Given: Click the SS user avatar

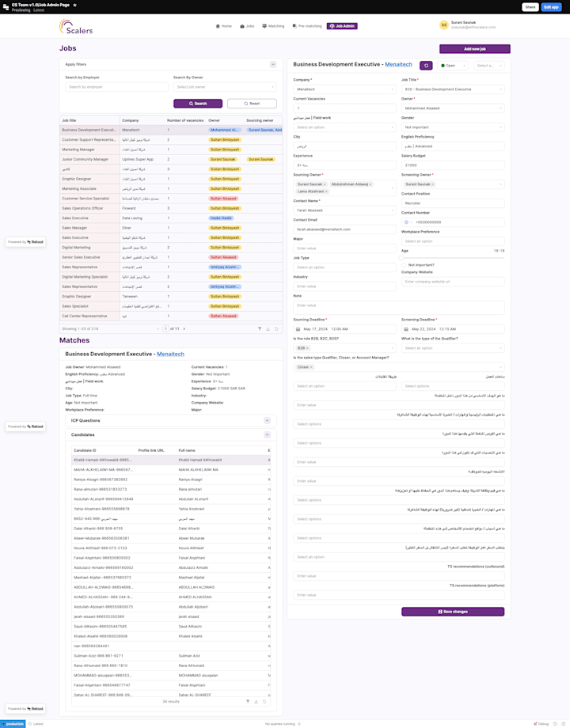Looking at the screenshot, I should (443, 25).
